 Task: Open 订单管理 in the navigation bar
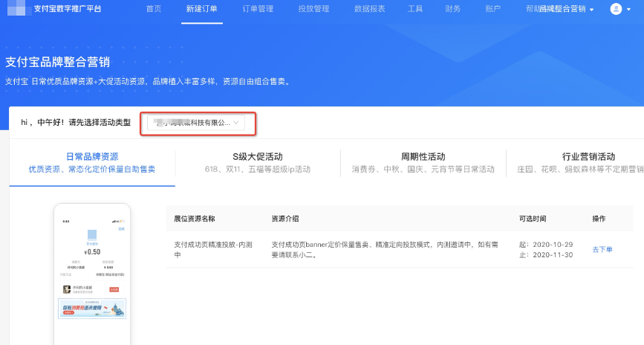258,9
